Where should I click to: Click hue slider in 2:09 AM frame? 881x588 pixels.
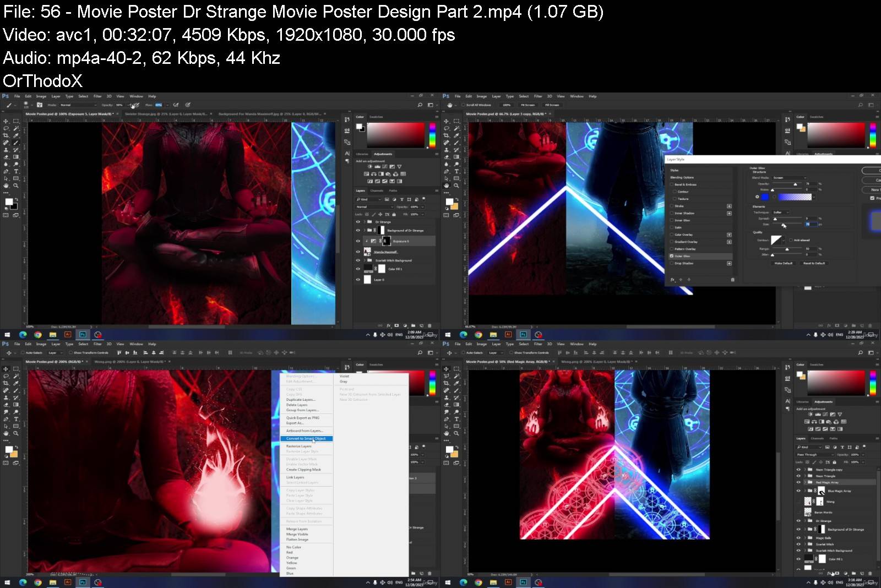tap(432, 135)
